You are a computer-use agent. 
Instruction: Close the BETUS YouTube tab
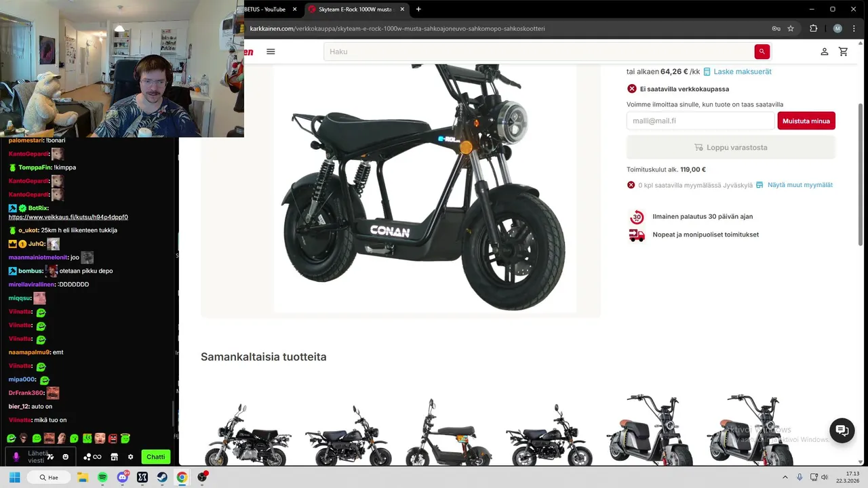(295, 9)
